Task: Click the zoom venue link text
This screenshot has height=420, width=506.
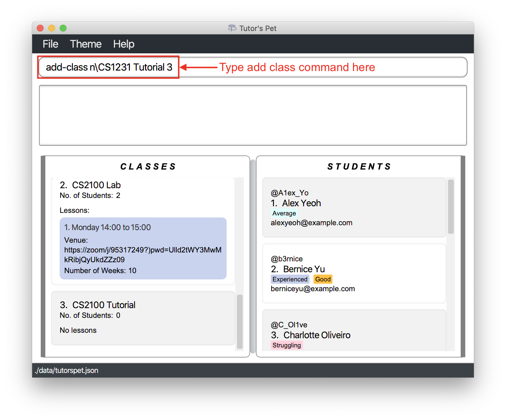Action: point(143,255)
